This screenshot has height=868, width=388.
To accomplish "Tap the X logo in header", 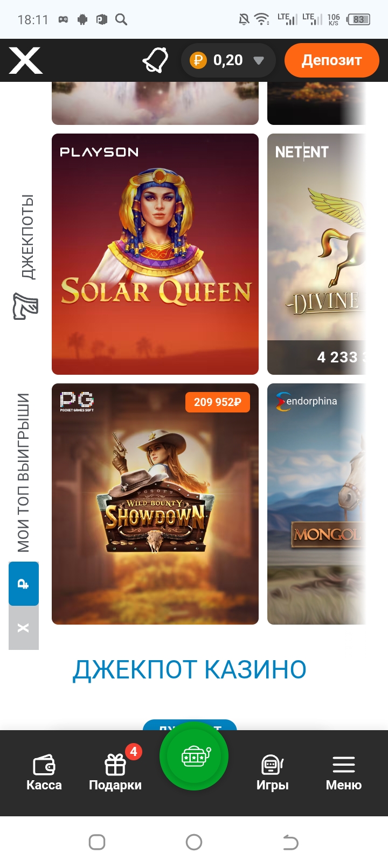I will click(25, 60).
